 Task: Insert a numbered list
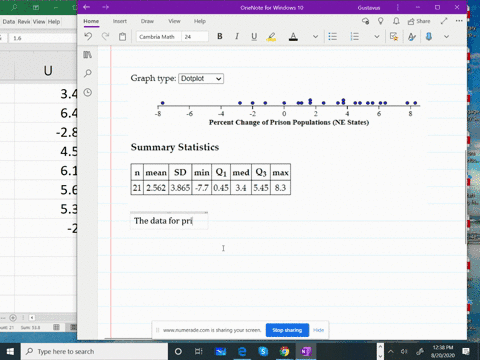point(355,36)
